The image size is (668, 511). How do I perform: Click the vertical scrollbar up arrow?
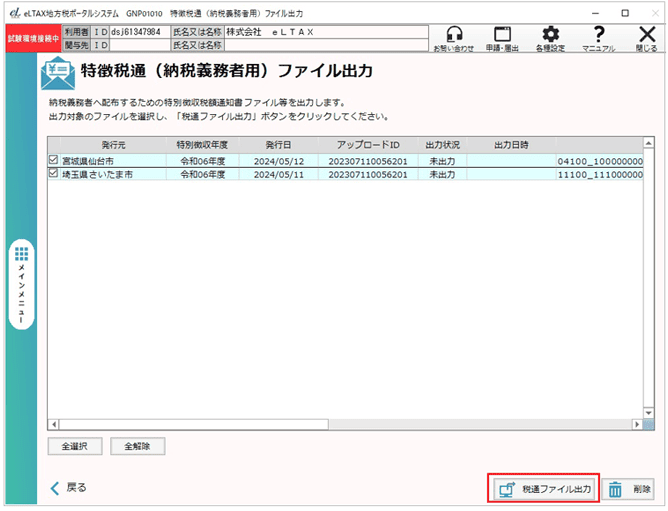pos(648,143)
